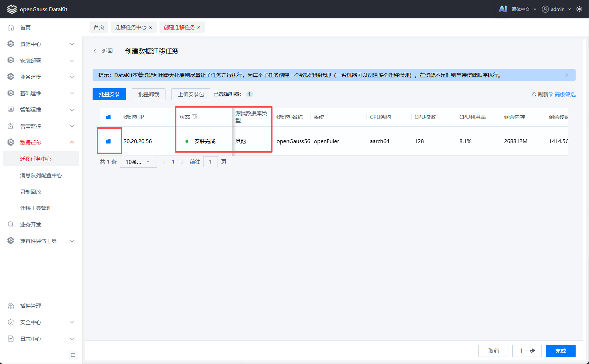The height and width of the screenshot is (364, 589).
Task: Click the 批量安装 button
Action: [109, 94]
